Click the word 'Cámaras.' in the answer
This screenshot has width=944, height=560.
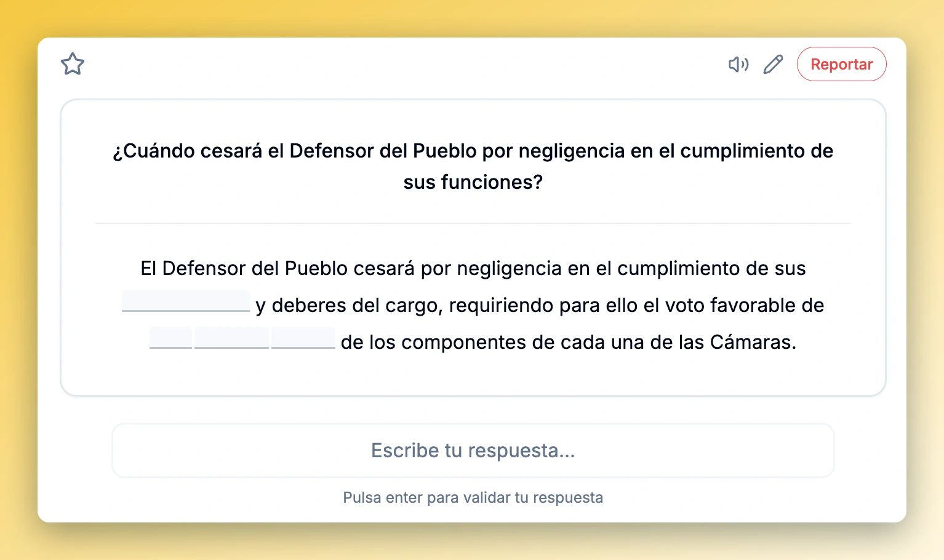click(x=753, y=342)
